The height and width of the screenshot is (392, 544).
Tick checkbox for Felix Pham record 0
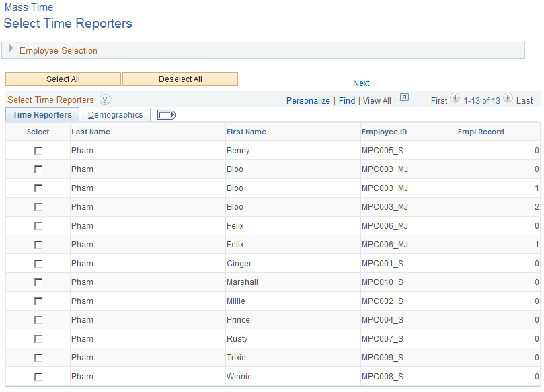pos(38,226)
